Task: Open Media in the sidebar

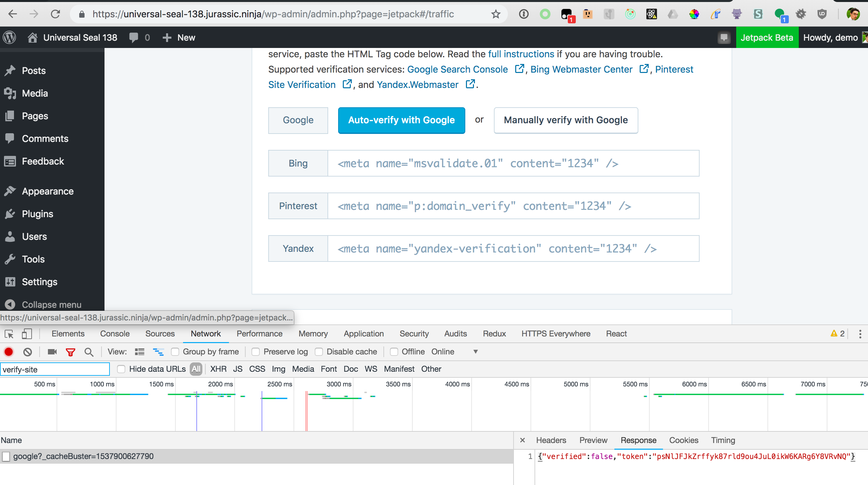Action: pos(35,93)
